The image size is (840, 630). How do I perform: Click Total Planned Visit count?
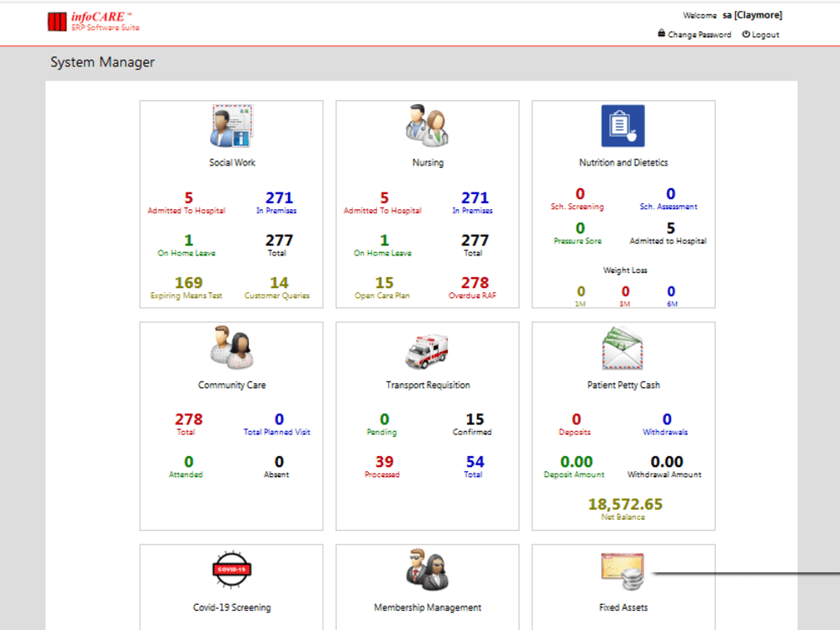point(279,419)
